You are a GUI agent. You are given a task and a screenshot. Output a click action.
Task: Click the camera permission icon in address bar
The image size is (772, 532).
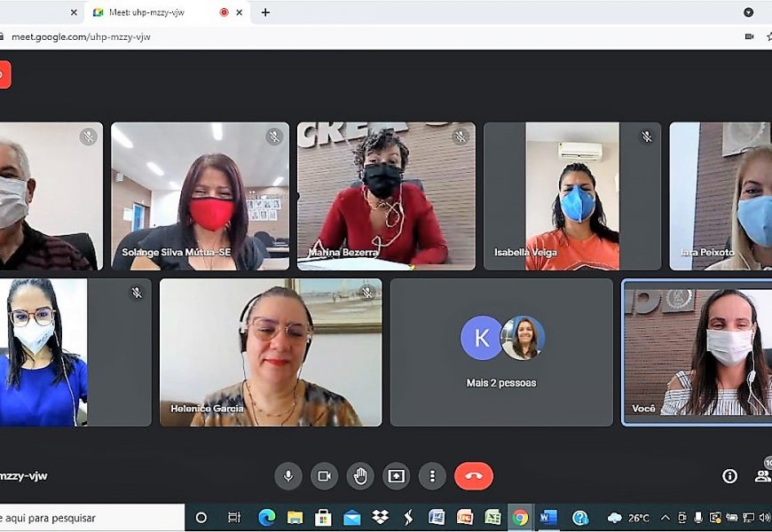(x=748, y=36)
